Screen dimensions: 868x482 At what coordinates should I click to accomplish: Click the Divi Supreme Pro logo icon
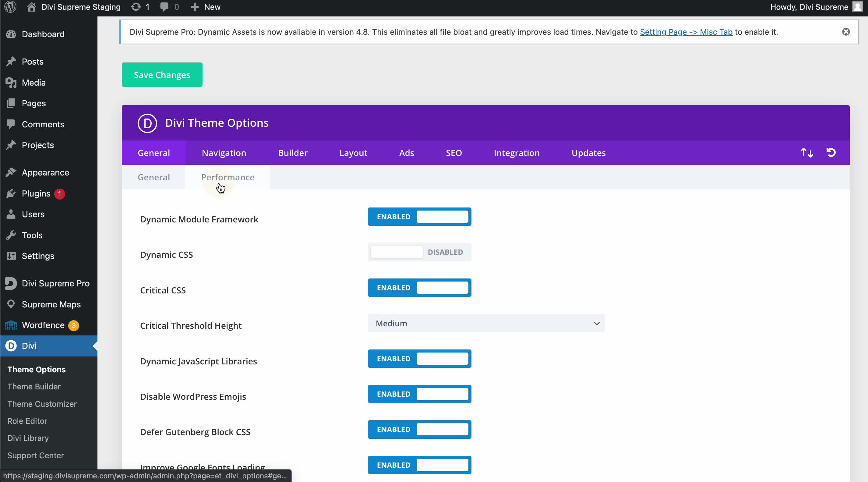point(11,283)
